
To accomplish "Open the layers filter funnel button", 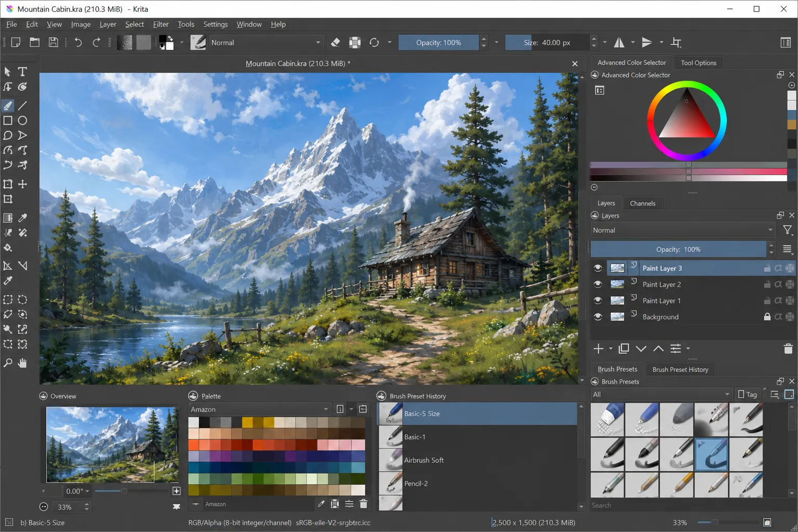I will click(788, 230).
